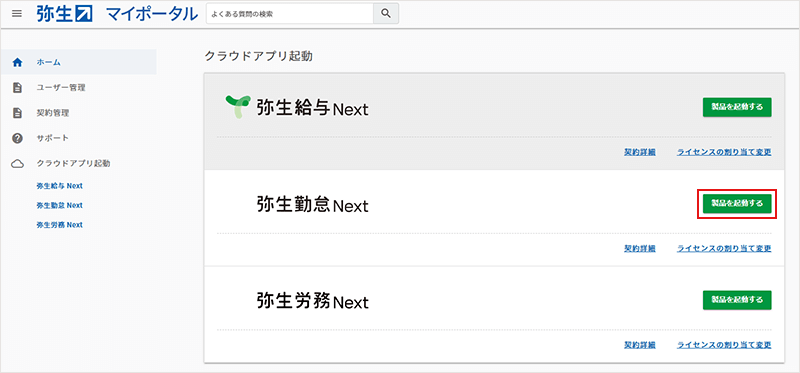The height and width of the screenshot is (373, 800).
Task: Launch 弥生勤怠 Next with 製品を起動する button
Action: pos(737,204)
